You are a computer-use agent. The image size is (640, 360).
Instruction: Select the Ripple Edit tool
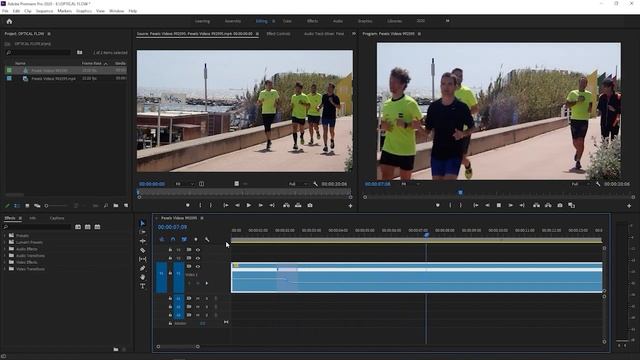point(142,241)
